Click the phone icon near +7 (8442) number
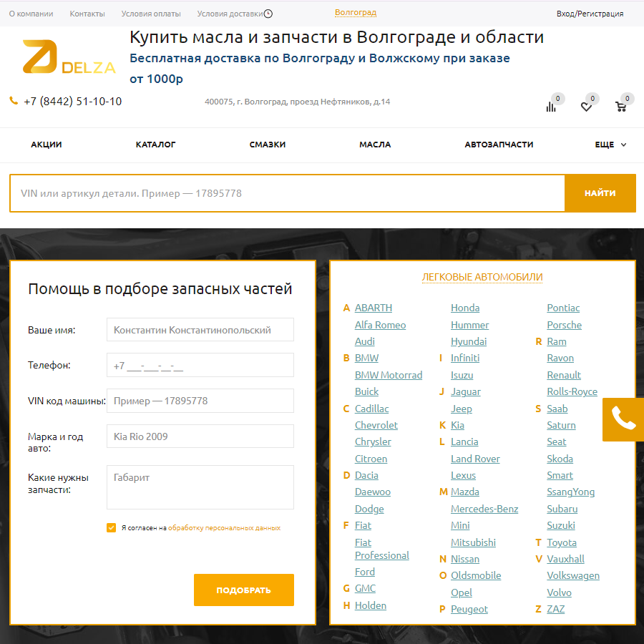The width and height of the screenshot is (644, 644). coord(14,101)
